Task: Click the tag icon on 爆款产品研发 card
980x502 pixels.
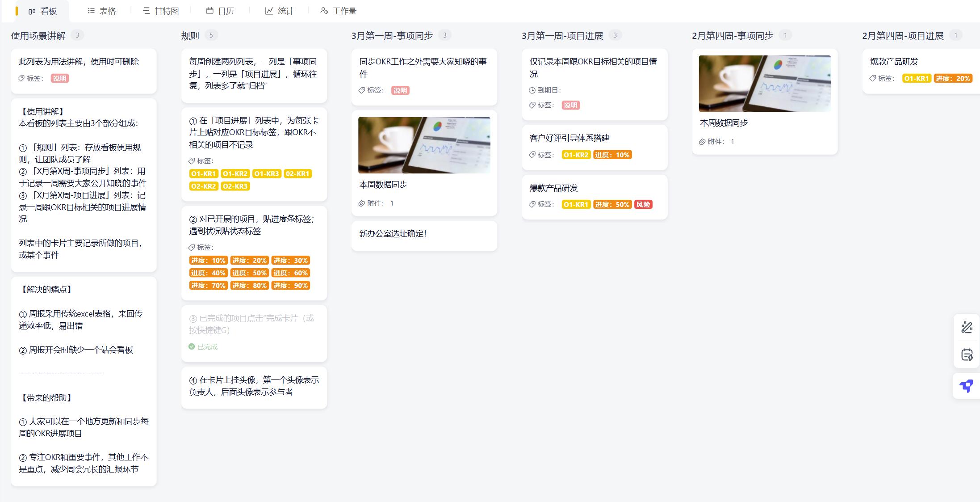Action: [532, 204]
